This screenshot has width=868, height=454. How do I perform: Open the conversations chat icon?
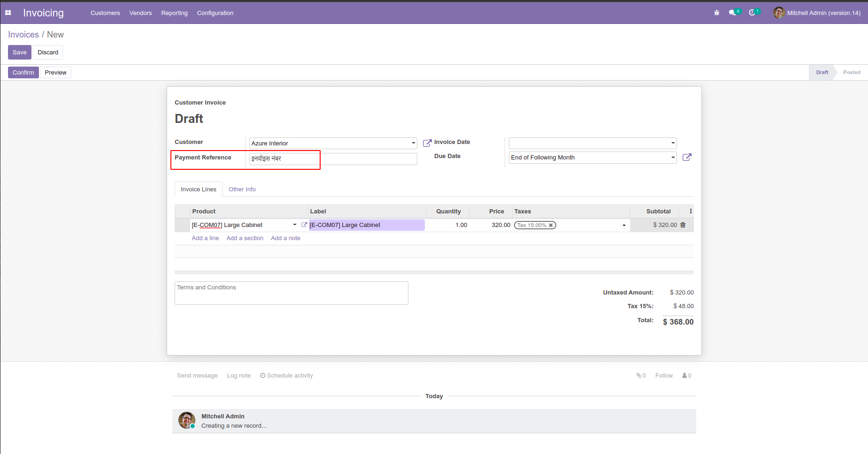[732, 13]
